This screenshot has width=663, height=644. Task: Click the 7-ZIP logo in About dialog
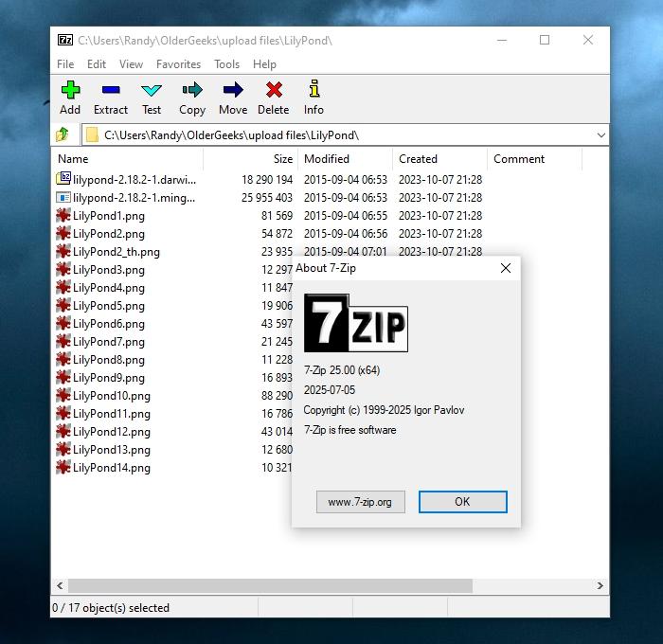click(356, 323)
